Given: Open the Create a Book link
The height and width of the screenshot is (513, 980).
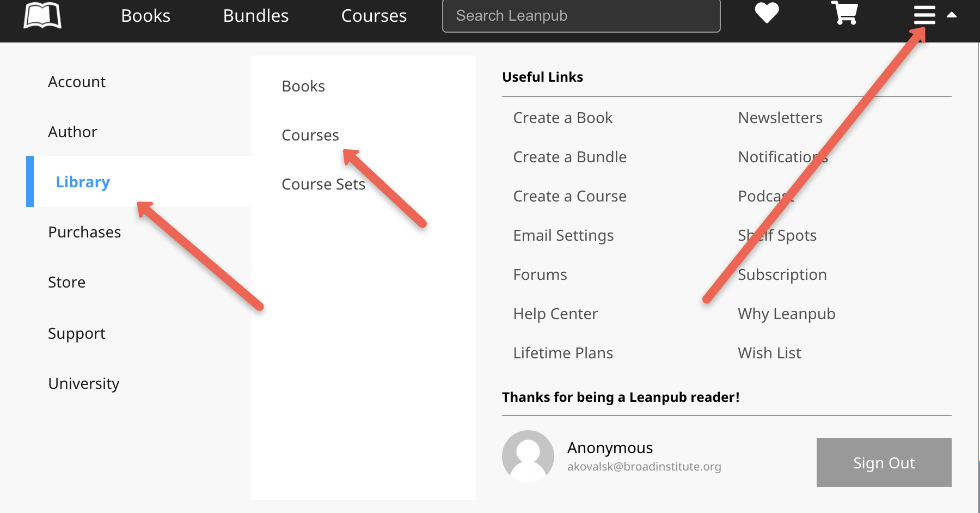Looking at the screenshot, I should [x=562, y=118].
